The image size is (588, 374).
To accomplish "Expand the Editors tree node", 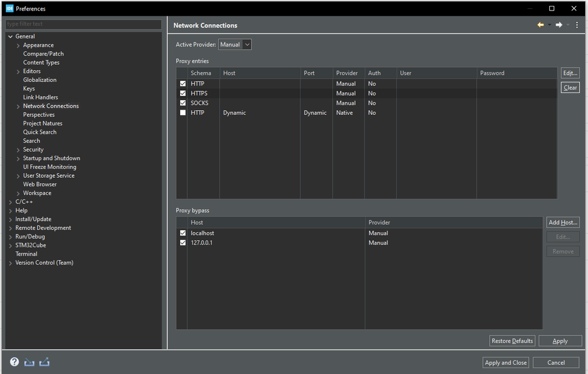I will 18,71.
